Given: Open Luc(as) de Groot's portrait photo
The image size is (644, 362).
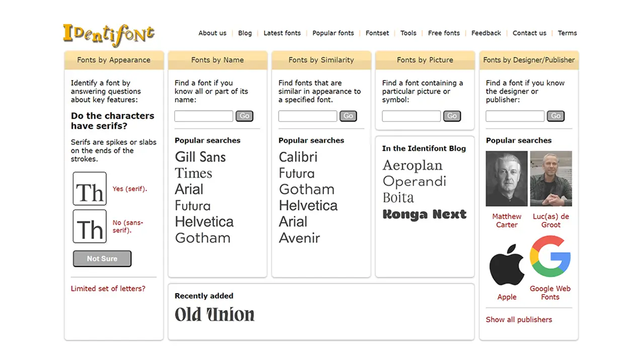Looking at the screenshot, I should click(551, 178).
